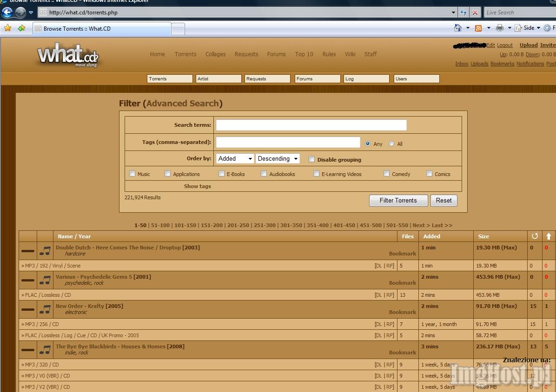
Task: Select the Any tags radio button
Action: tap(368, 144)
